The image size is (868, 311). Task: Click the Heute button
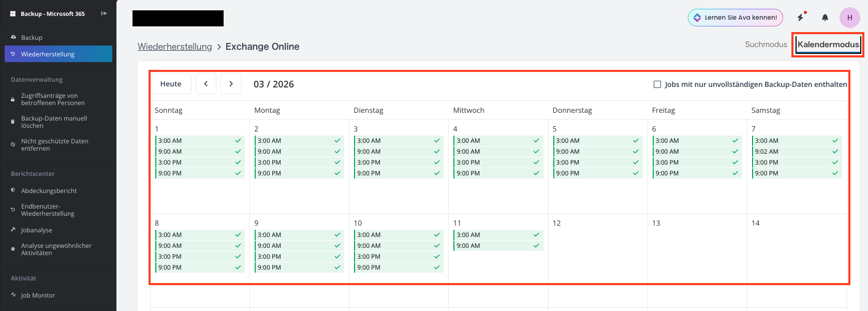coord(171,84)
